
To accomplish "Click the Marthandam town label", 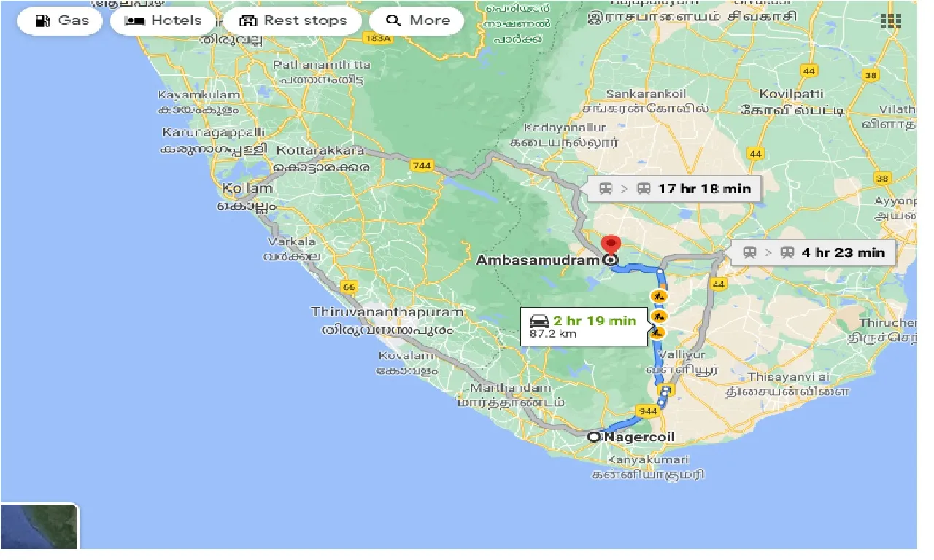I will [x=511, y=394].
